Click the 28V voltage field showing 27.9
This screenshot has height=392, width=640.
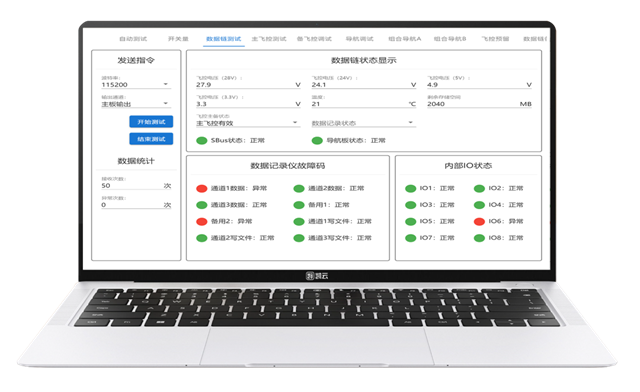pyautogui.click(x=248, y=85)
